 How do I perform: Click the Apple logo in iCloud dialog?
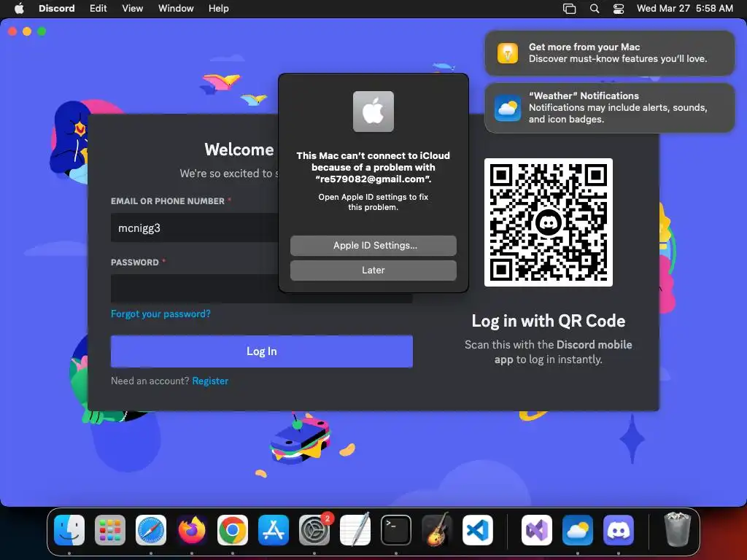coord(373,112)
